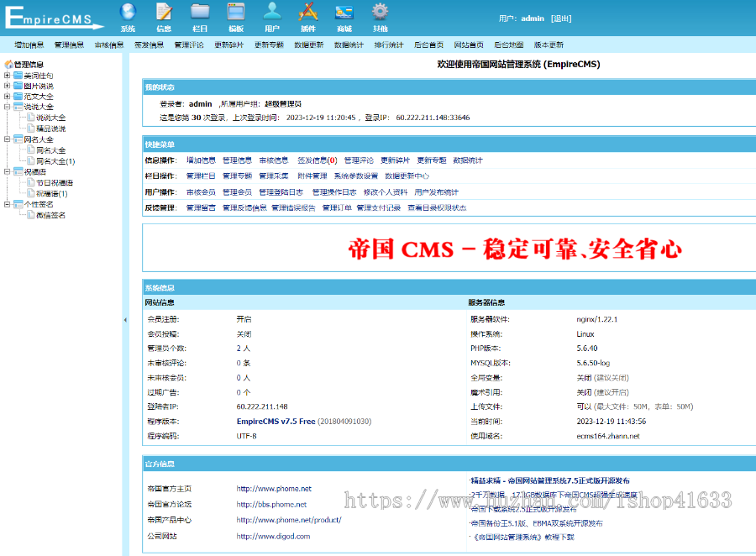
Task: Expand the 图片说说 tree node
Action: pos(8,86)
